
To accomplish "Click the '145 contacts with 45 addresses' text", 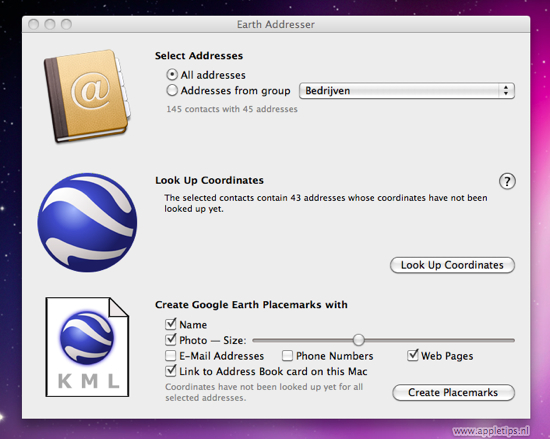I will click(232, 109).
